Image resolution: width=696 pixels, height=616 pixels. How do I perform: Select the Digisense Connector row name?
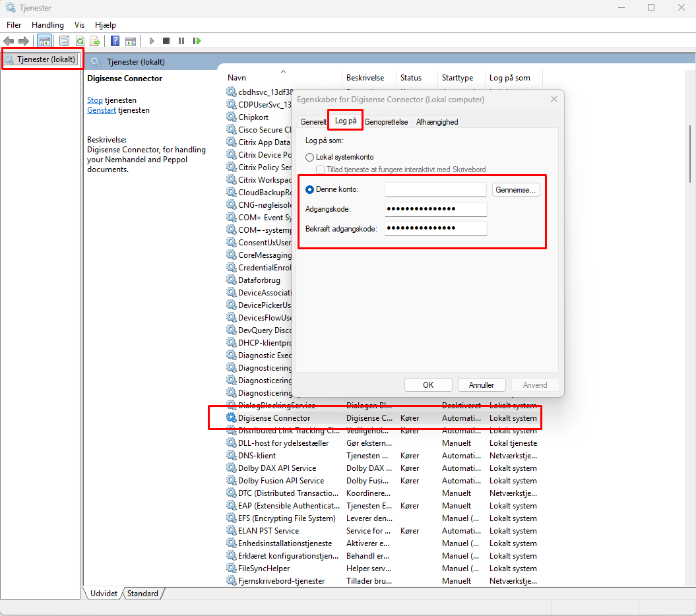(274, 418)
